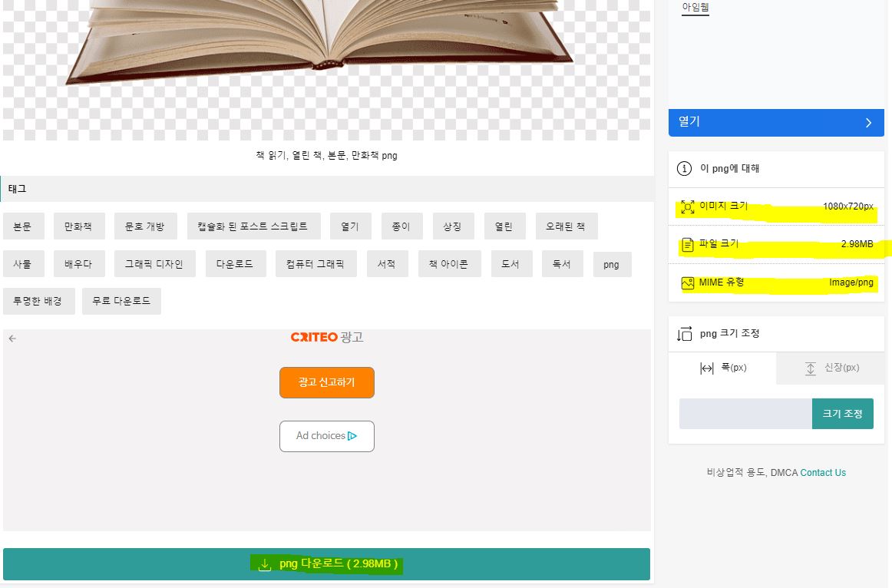Click into the resize value input field
The image size is (892, 588).
[745, 414]
